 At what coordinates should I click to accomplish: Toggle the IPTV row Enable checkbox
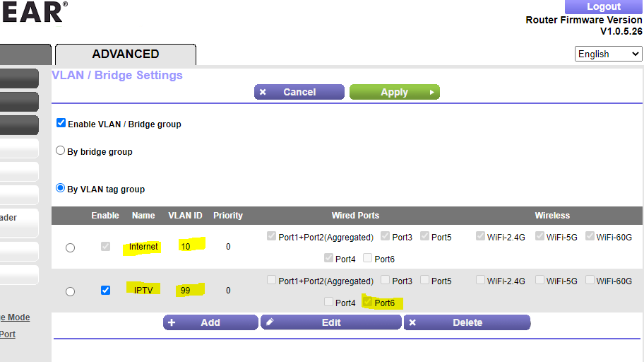click(105, 290)
